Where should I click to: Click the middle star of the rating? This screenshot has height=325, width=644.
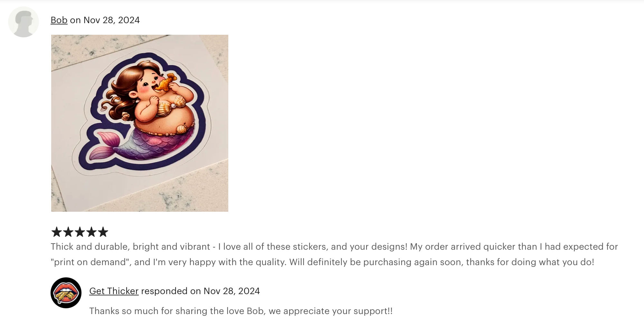coord(80,232)
